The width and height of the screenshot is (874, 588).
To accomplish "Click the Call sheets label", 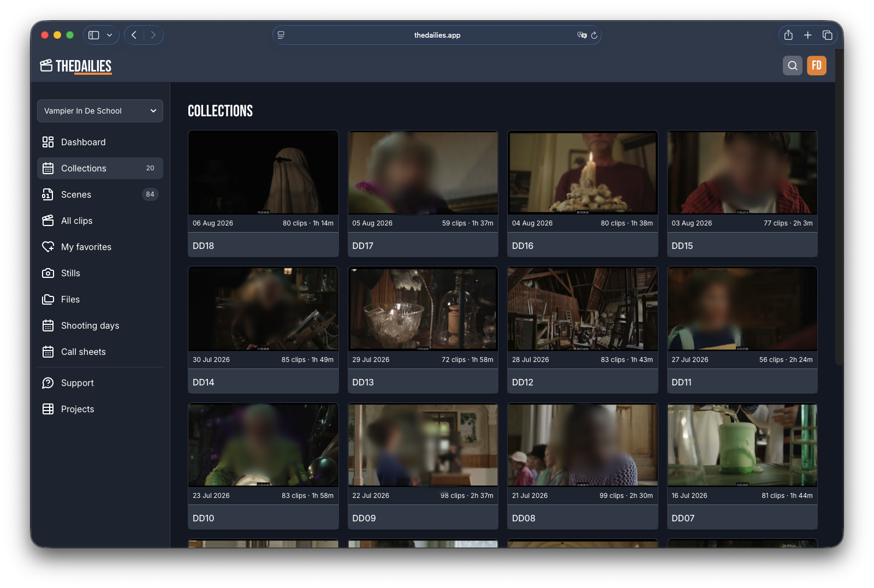I will tap(84, 352).
